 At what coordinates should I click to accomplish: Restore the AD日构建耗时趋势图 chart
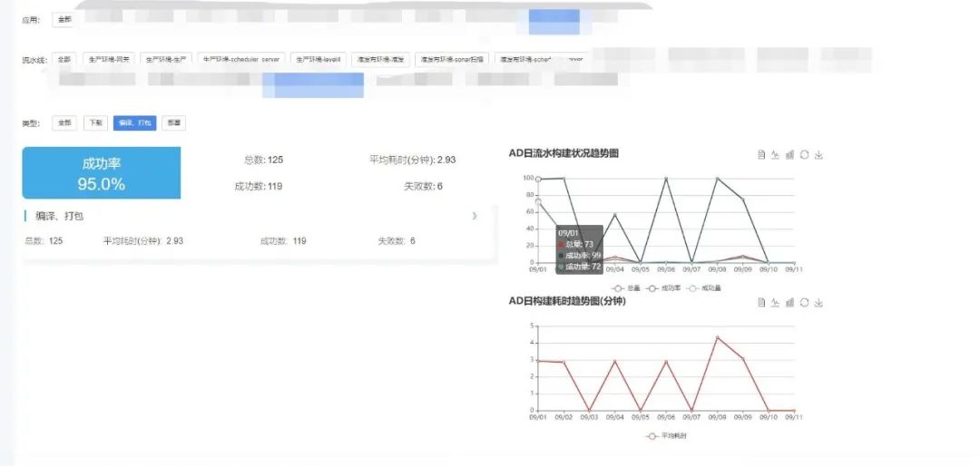pos(804,302)
